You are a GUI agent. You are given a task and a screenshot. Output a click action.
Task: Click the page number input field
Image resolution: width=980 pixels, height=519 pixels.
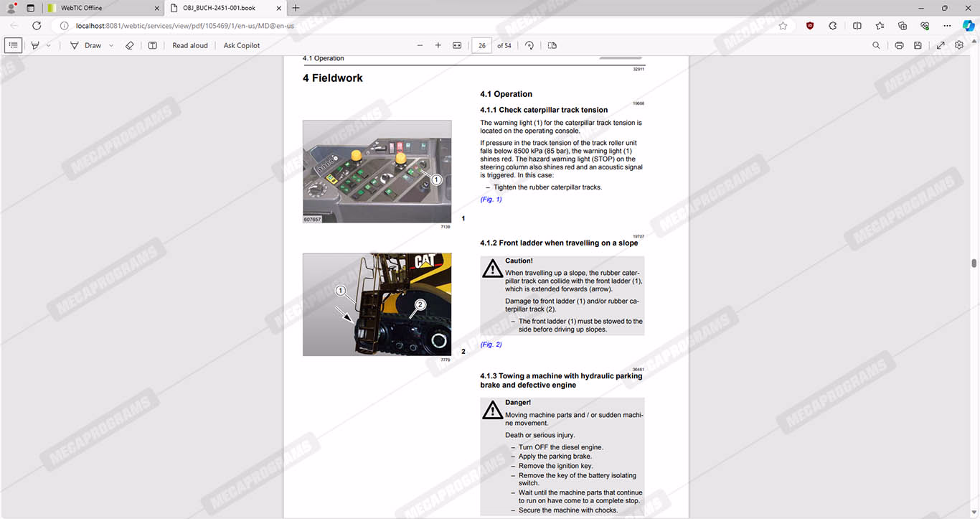[x=481, y=45]
